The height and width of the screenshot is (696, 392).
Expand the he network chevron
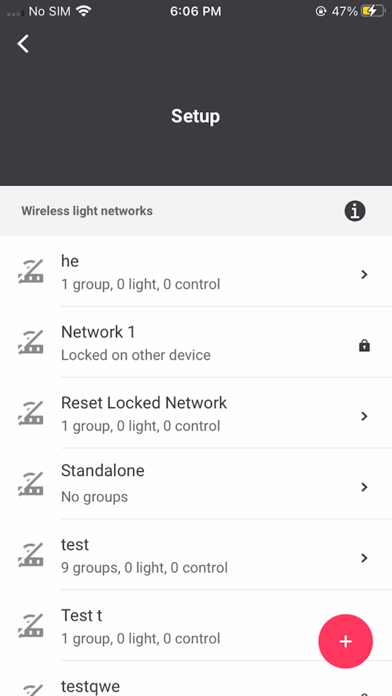click(x=364, y=275)
